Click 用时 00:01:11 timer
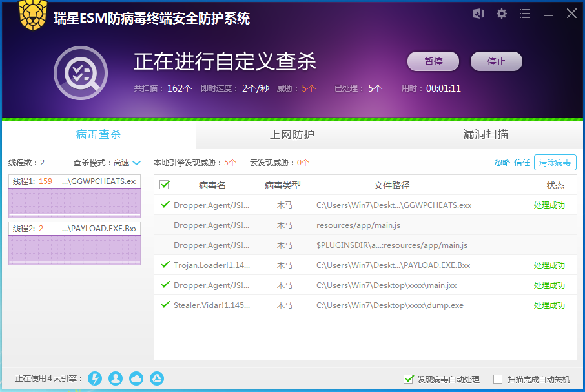585x392 pixels. click(431, 88)
